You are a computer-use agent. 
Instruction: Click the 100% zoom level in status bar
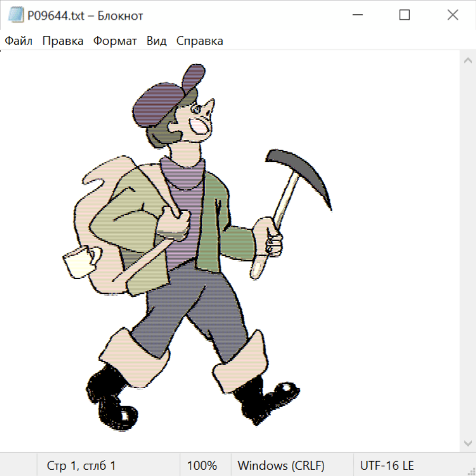tap(202, 465)
